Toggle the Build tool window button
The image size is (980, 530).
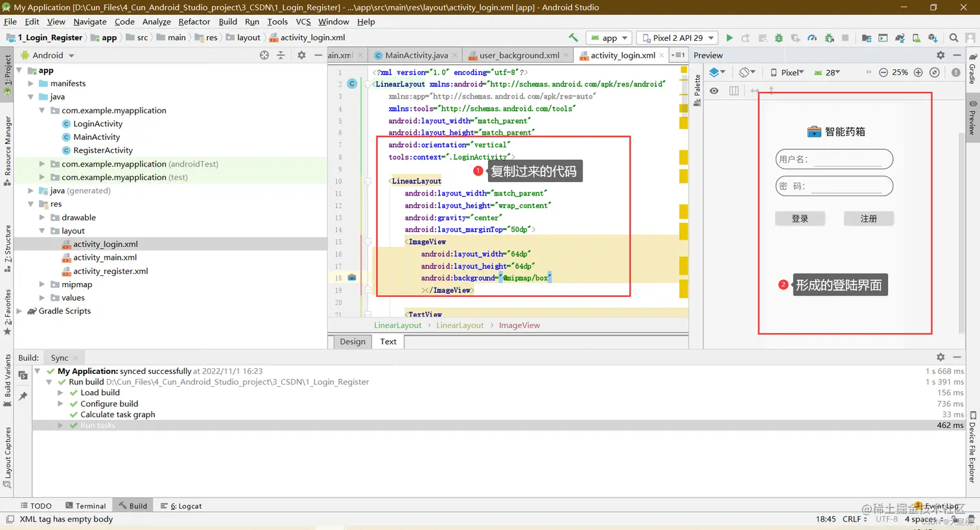click(132, 506)
